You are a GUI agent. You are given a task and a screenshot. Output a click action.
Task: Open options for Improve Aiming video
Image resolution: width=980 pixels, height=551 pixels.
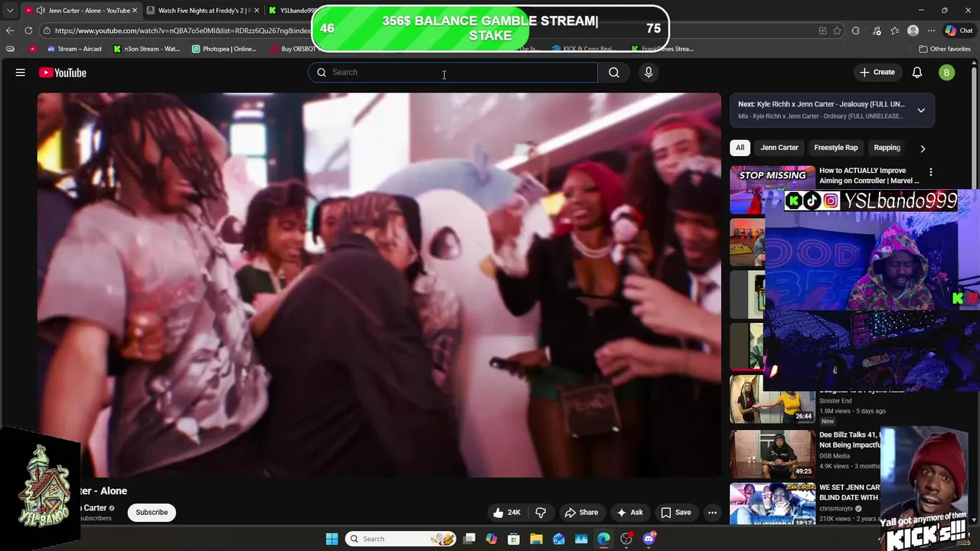[x=931, y=172]
